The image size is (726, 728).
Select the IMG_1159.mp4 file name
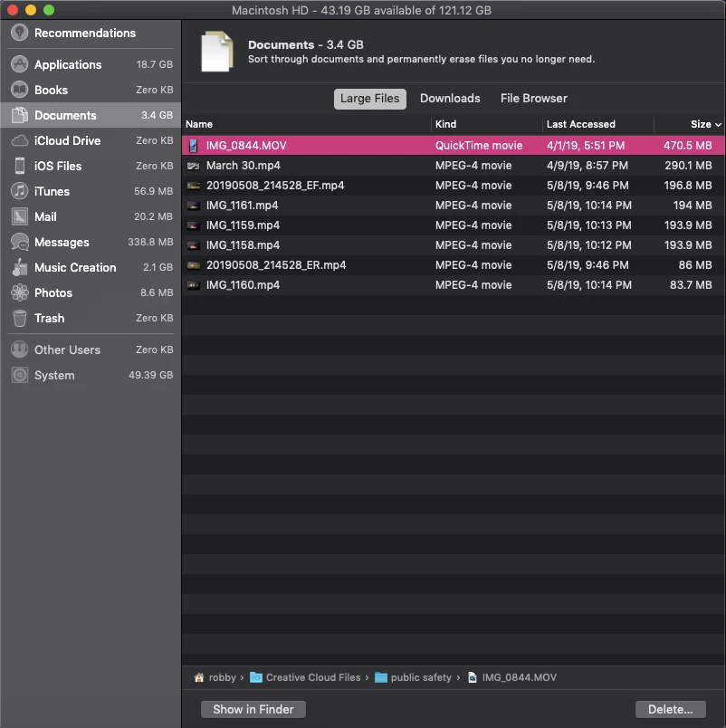coord(243,225)
